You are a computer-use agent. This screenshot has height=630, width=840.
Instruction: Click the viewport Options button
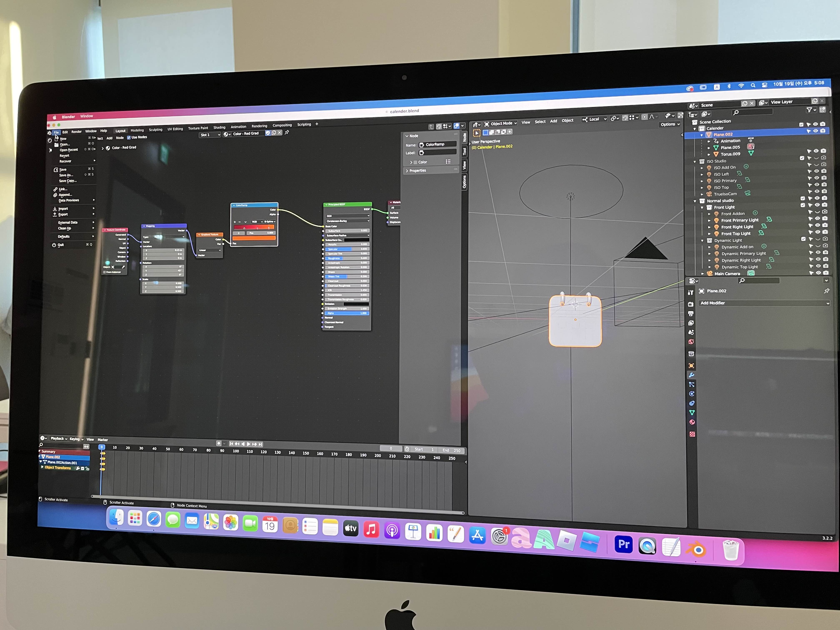(x=670, y=124)
